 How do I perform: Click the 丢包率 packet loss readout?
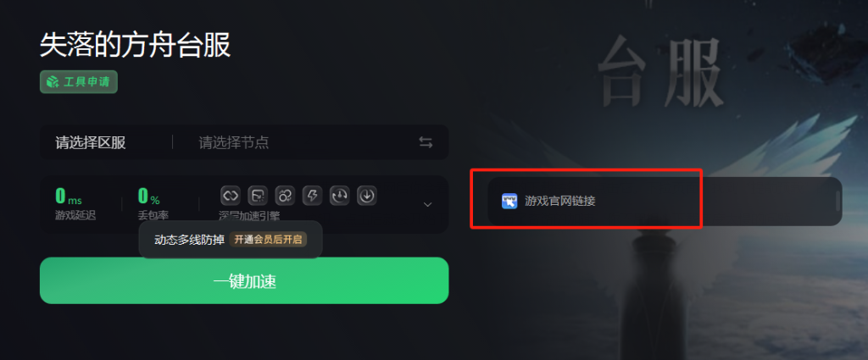153,204
